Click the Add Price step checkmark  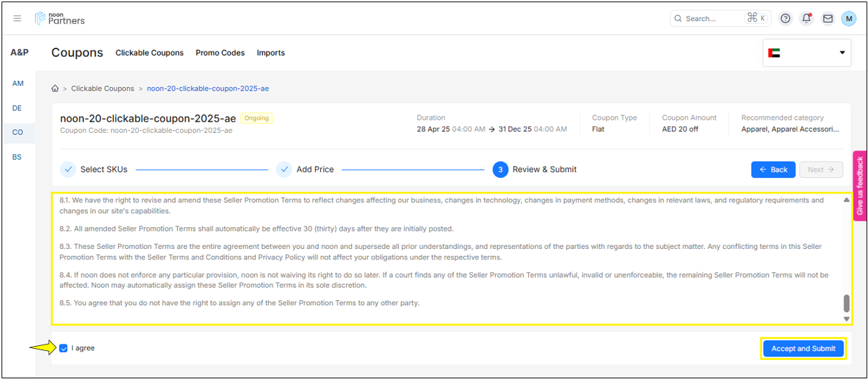pyautogui.click(x=284, y=169)
